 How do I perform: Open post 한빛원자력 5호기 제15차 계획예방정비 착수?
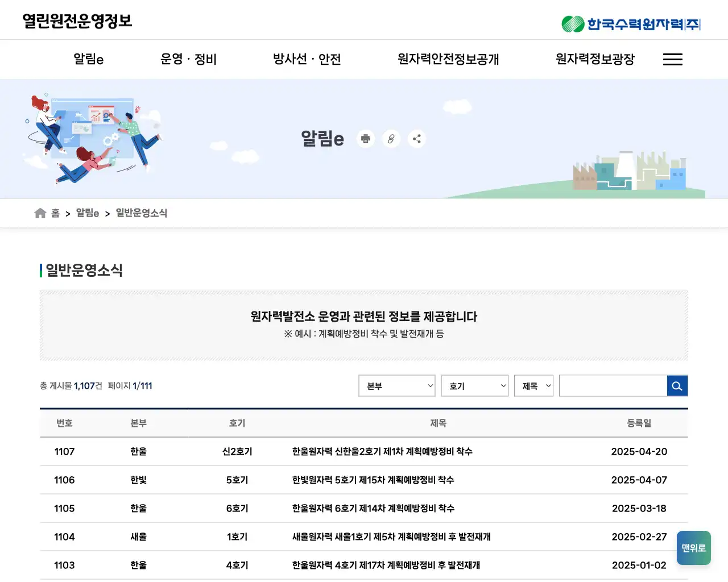(x=373, y=480)
